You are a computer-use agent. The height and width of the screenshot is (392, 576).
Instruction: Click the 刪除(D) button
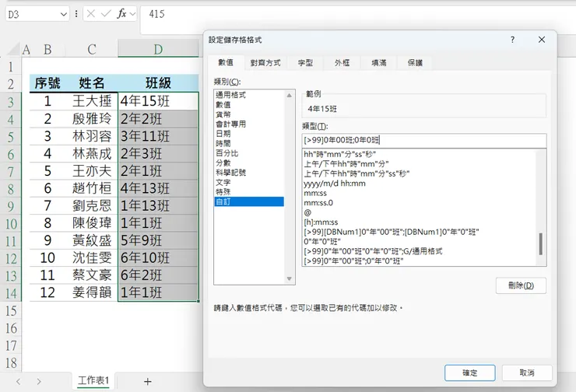click(521, 285)
